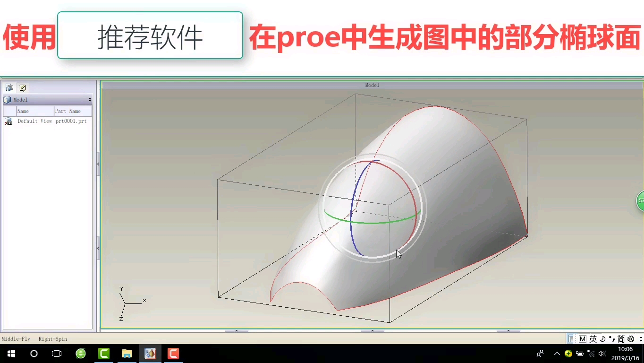
Task: Expand the bottom-right pull-up panel handle
Action: click(x=508, y=331)
